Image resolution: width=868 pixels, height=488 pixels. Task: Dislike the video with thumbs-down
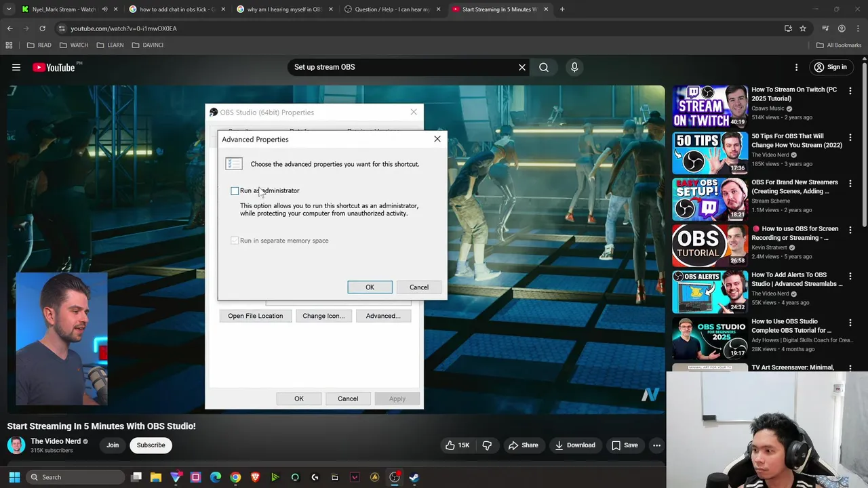pyautogui.click(x=487, y=445)
